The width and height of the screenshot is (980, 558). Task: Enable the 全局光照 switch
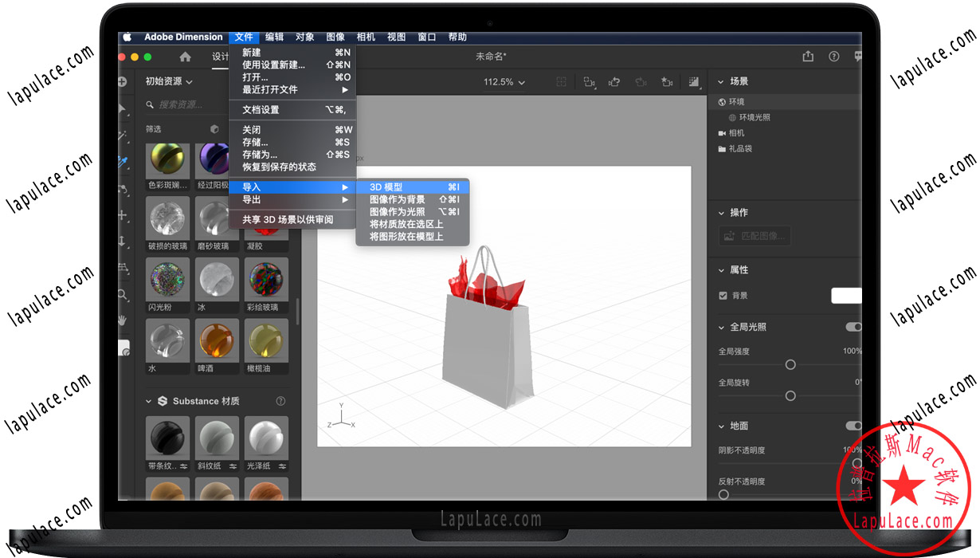[x=854, y=327]
